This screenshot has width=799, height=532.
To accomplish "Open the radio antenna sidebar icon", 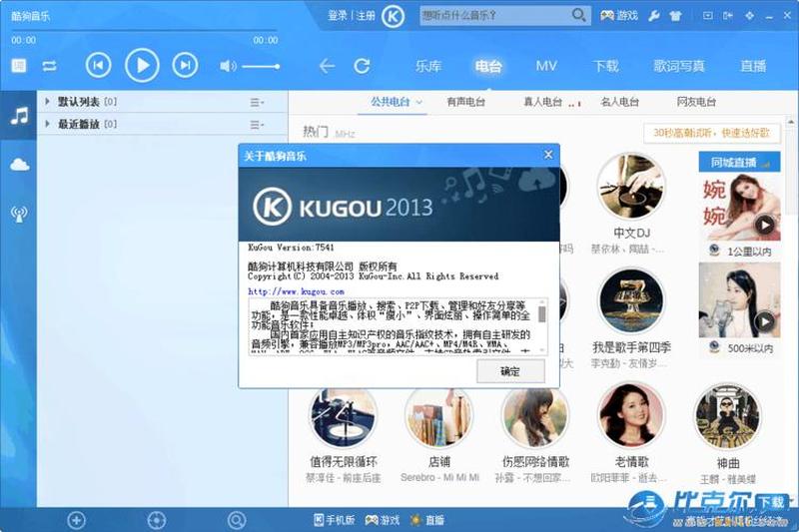I will 19,214.
